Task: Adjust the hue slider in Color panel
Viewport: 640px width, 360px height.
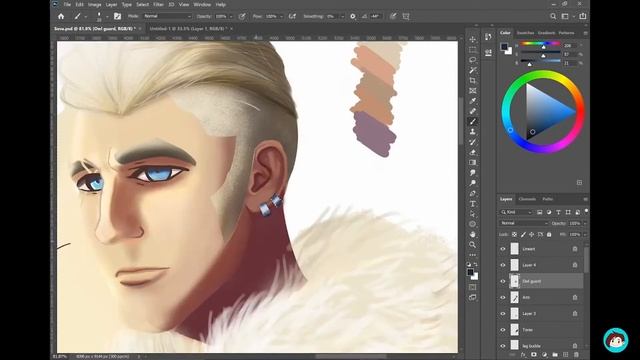Action: coord(540,44)
